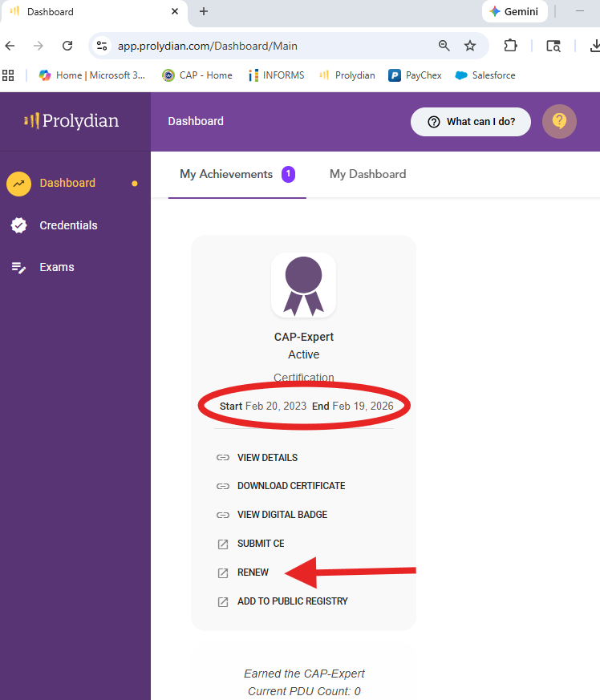Click the RENEW link
Screen dimensions: 600x700
click(x=253, y=573)
